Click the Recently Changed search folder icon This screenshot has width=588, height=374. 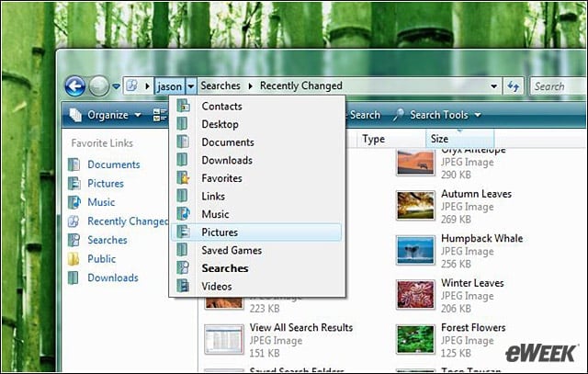tap(73, 221)
